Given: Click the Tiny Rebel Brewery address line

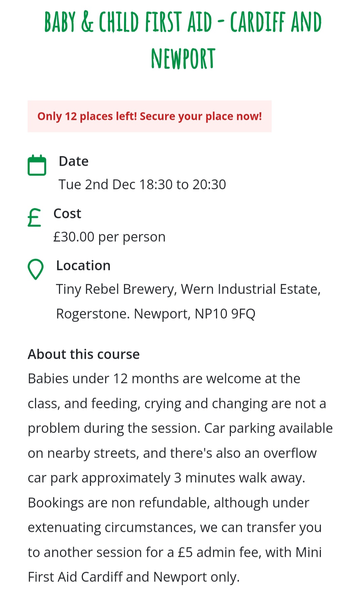Looking at the screenshot, I should (188, 289).
